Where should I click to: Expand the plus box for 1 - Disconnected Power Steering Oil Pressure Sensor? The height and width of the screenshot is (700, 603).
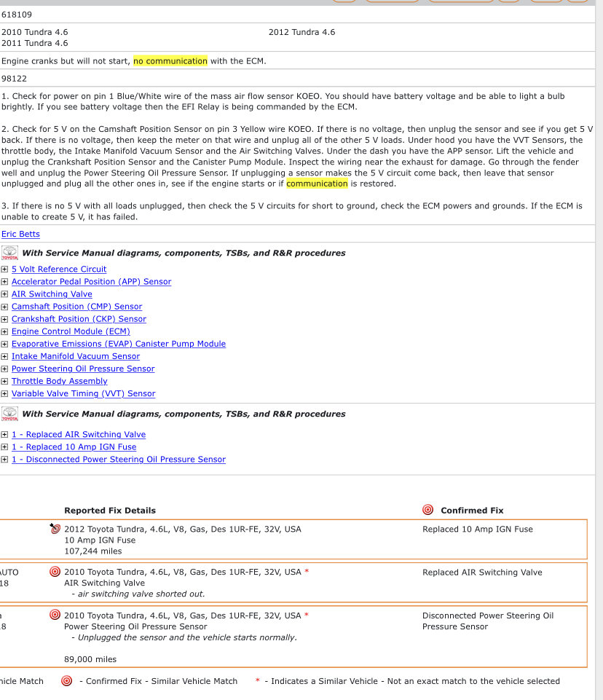coord(4,460)
